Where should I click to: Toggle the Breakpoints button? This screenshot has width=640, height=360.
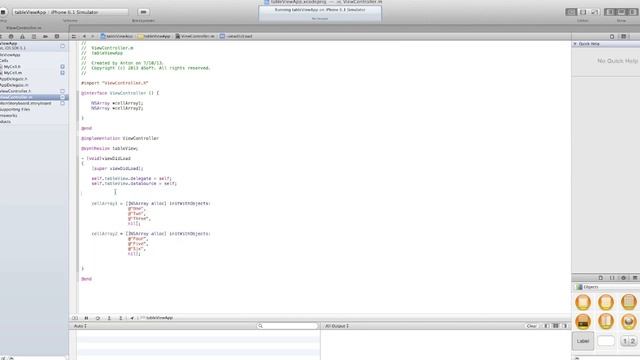click(x=143, y=12)
